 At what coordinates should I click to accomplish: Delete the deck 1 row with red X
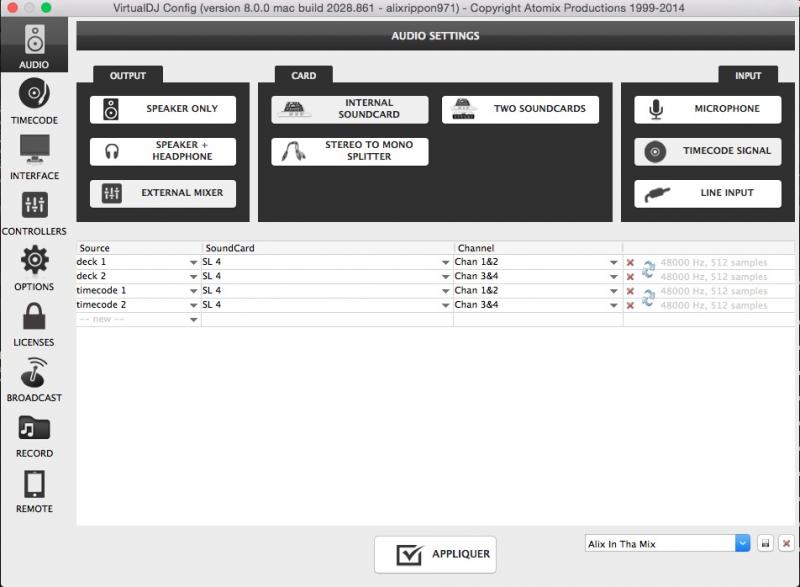click(x=630, y=263)
